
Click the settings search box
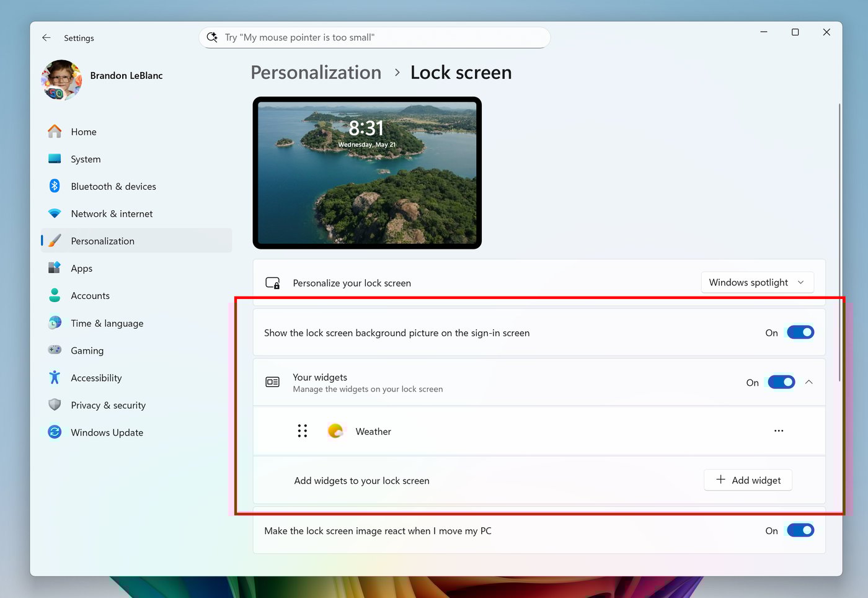(374, 37)
